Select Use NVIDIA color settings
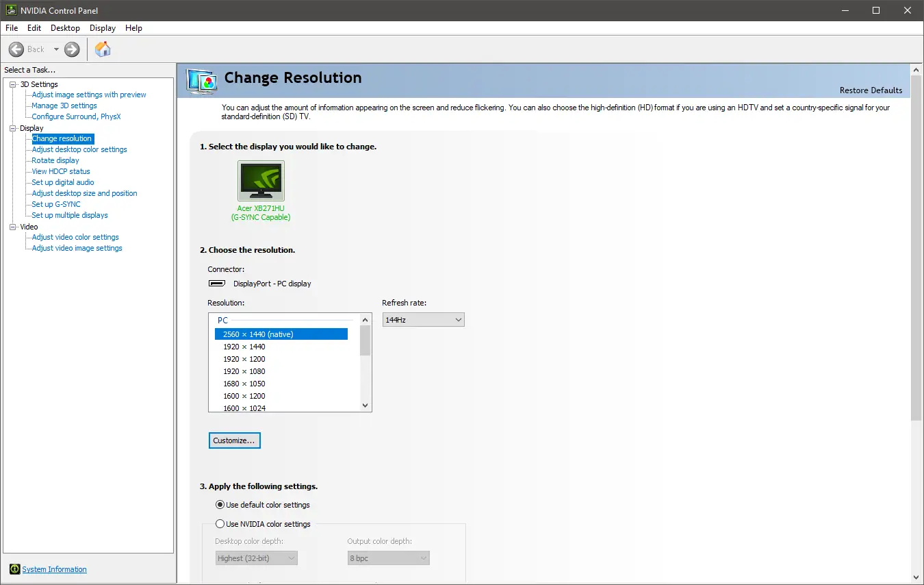This screenshot has width=924, height=585. coord(263,524)
